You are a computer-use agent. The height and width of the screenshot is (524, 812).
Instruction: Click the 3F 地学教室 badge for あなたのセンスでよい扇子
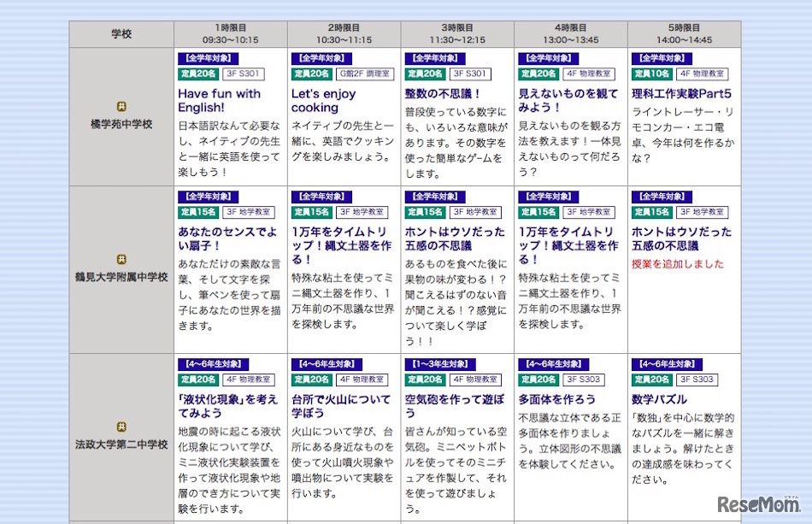click(250, 212)
